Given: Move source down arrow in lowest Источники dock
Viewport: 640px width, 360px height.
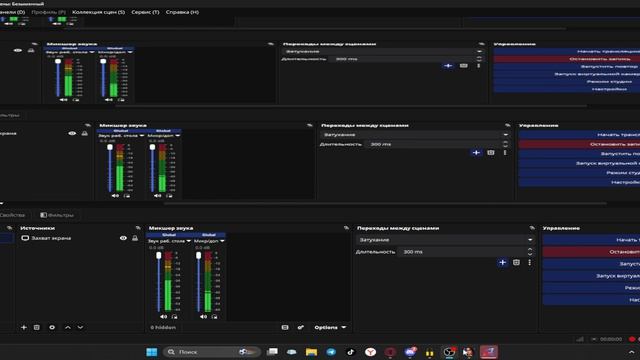Looking at the screenshot, I should (80, 327).
